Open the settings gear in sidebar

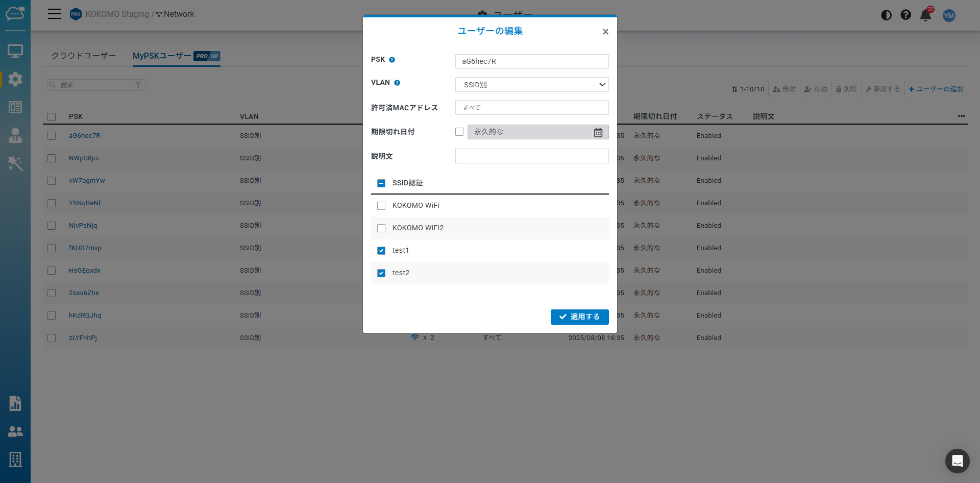tap(15, 79)
